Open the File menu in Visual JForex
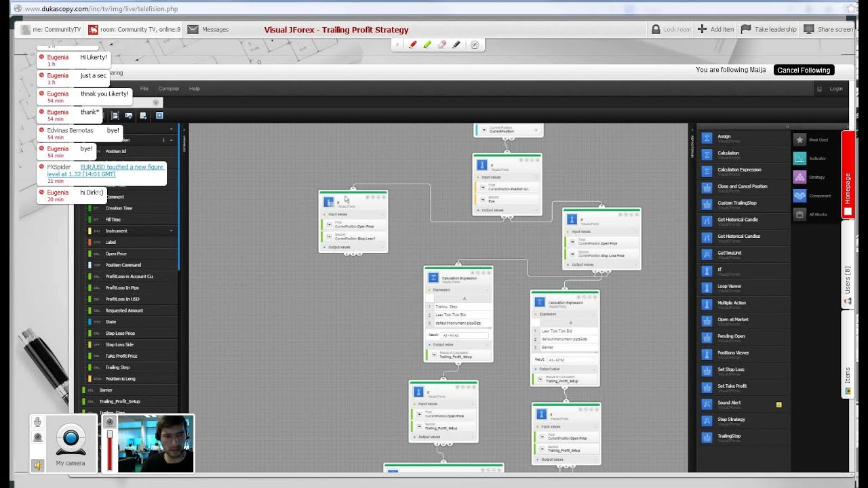The height and width of the screenshot is (488, 868). pos(144,89)
